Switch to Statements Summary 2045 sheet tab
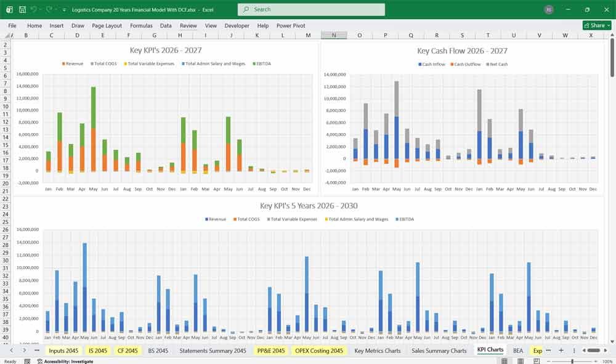The image size is (616, 364). [x=213, y=350]
